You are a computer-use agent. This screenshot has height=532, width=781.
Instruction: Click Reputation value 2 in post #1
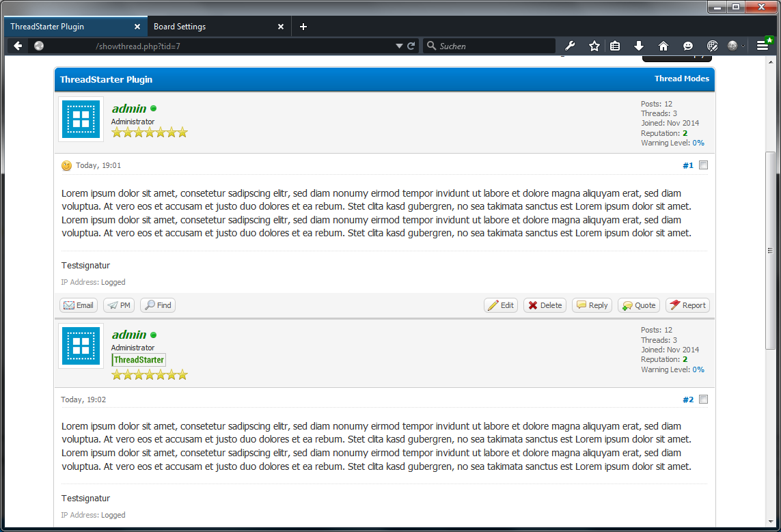click(x=685, y=133)
